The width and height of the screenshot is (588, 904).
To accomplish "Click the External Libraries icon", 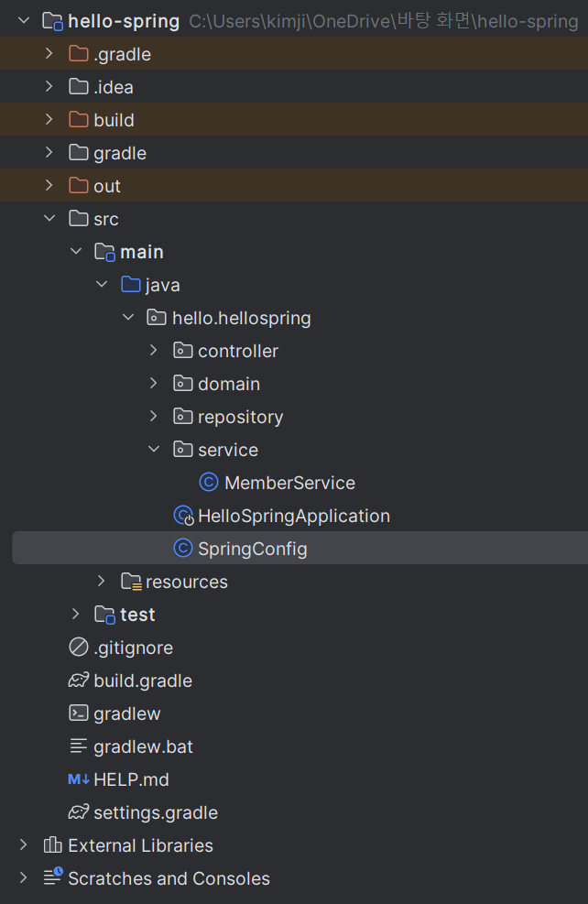I will click(53, 845).
